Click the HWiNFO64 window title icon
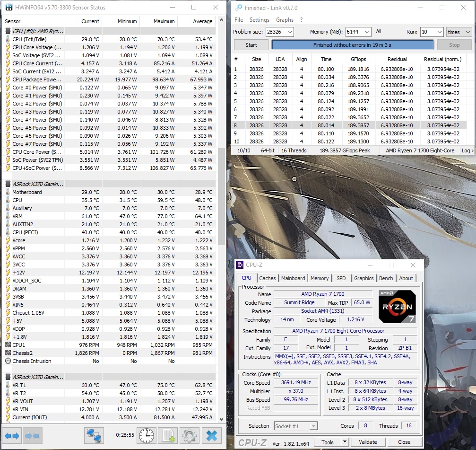The height and width of the screenshot is (450, 476). [x=9, y=7]
